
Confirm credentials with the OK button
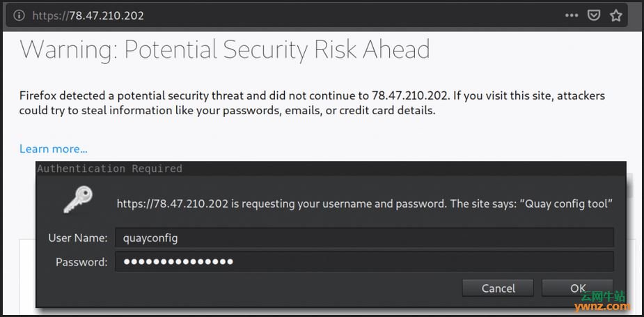pyautogui.click(x=578, y=288)
